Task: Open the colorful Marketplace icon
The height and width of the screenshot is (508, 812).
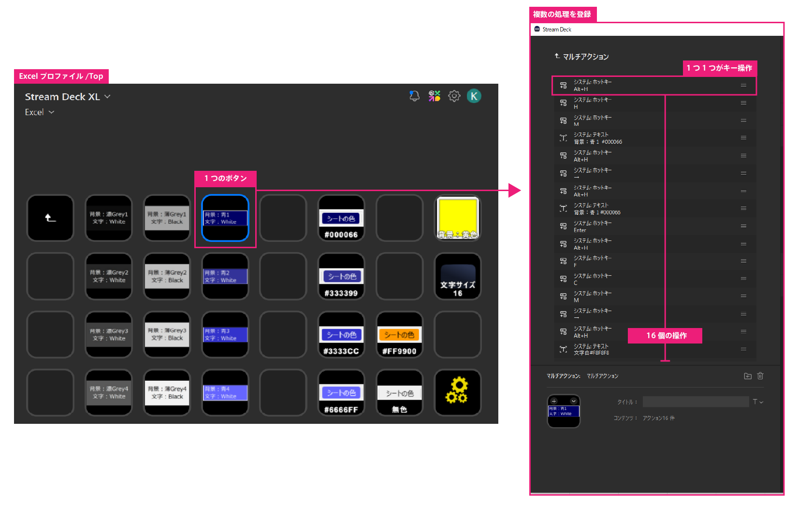Action: click(x=434, y=96)
